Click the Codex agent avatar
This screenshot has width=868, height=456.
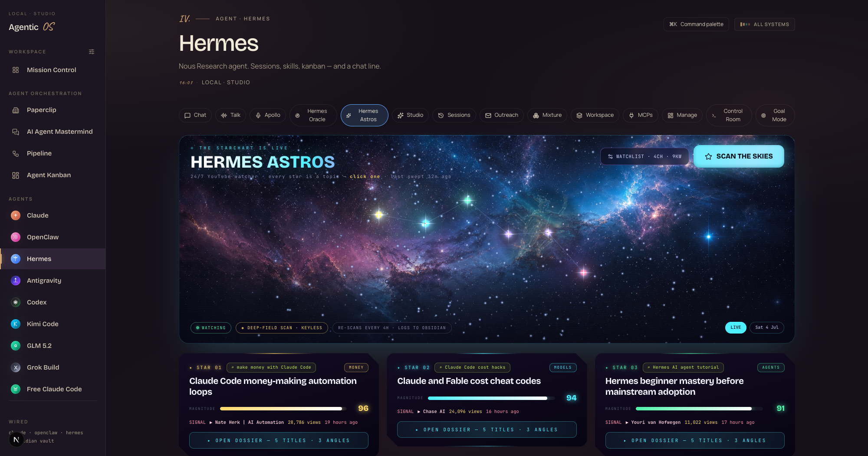coord(16,302)
